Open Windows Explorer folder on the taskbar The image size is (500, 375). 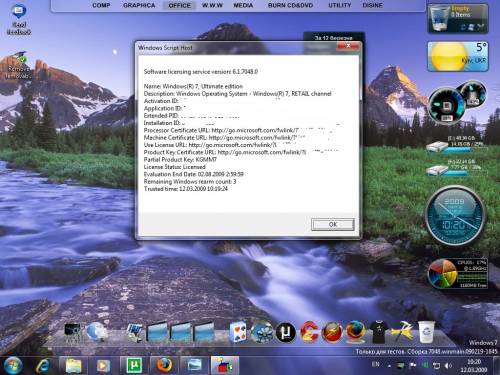(x=73, y=366)
